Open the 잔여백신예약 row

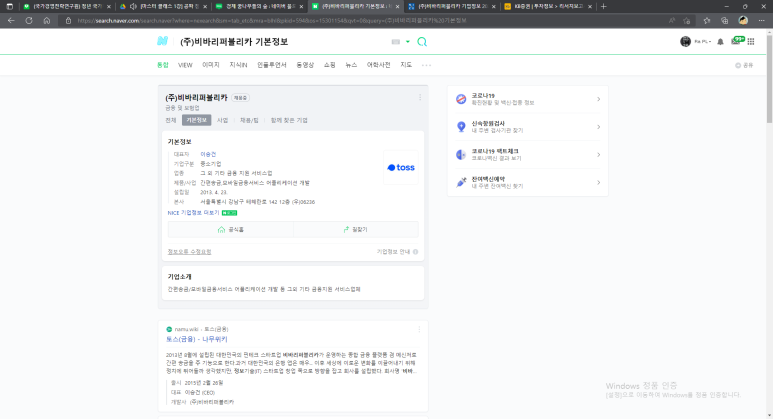527,182
